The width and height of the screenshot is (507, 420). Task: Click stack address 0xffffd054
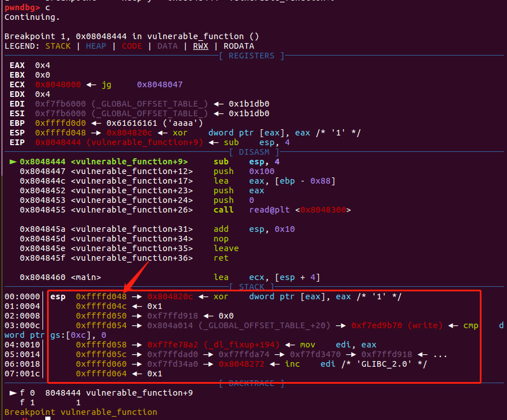[x=101, y=325]
